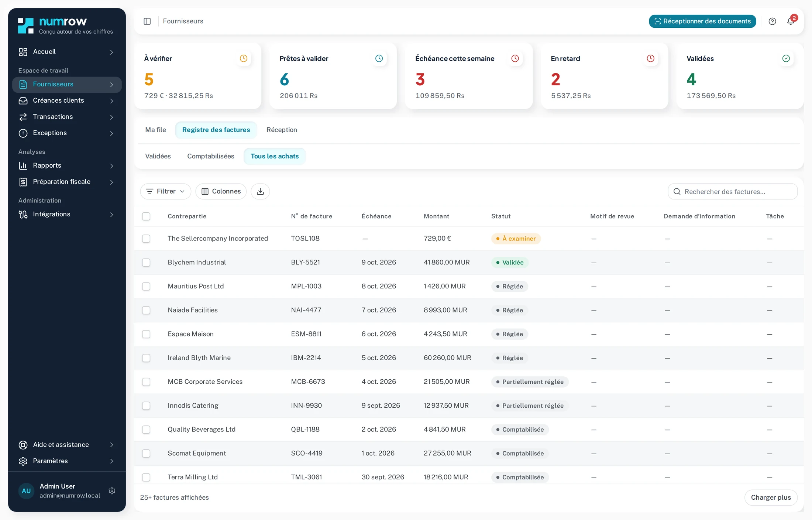Check the Espace Maison row
812x520 pixels.
tap(146, 334)
